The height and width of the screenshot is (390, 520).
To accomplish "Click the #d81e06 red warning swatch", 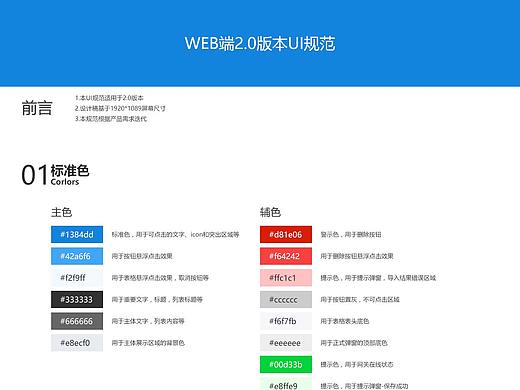I will tap(286, 234).
